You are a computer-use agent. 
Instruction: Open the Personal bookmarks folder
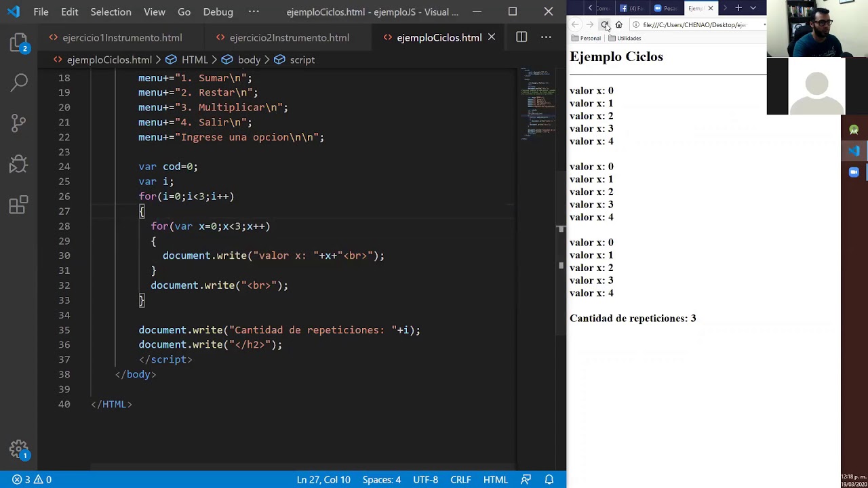(x=587, y=38)
